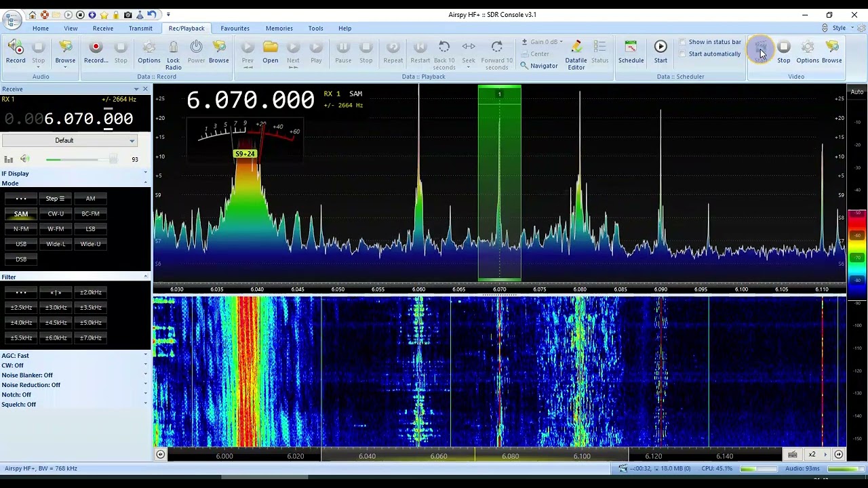This screenshot has width=868, height=488.
Task: Click the home icon in quick access toolbar
Action: 32,15
